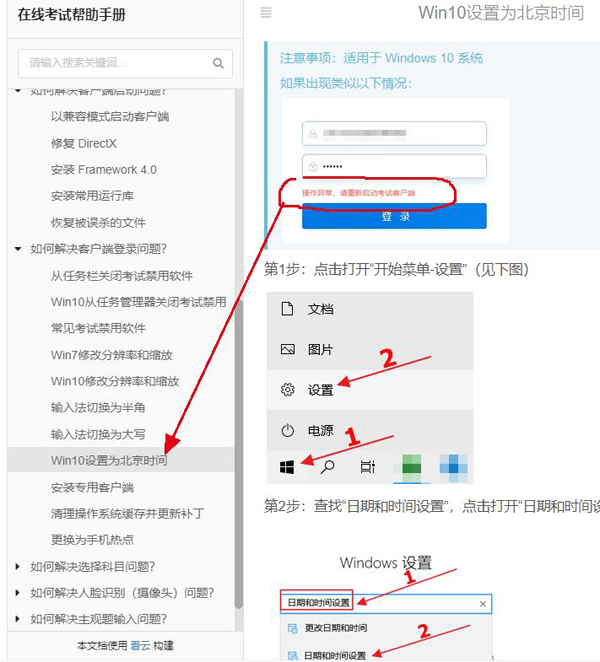The width and height of the screenshot is (600, 662).
Task: Expand 如何解决主观题输入问题 section
Action: tap(17, 619)
